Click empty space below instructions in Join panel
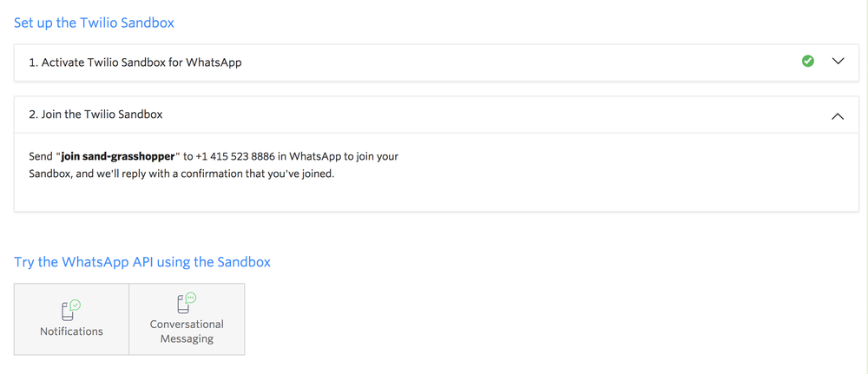The image size is (868, 374). (437, 196)
